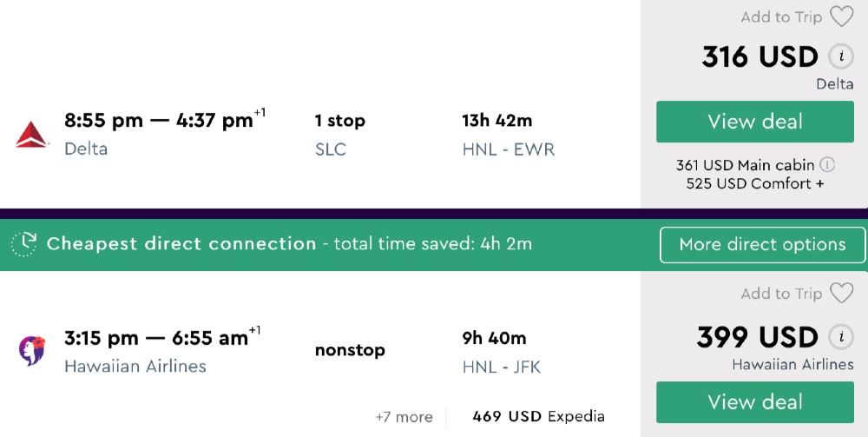Open price info icon beside 399 USD
868x437 pixels.
(840, 337)
